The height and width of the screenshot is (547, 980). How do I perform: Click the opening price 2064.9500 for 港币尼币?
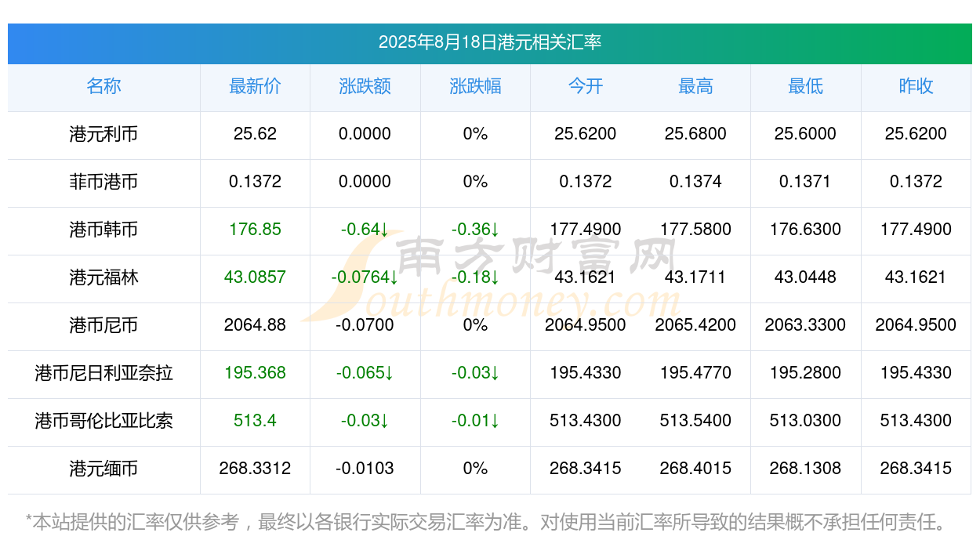[x=586, y=325]
